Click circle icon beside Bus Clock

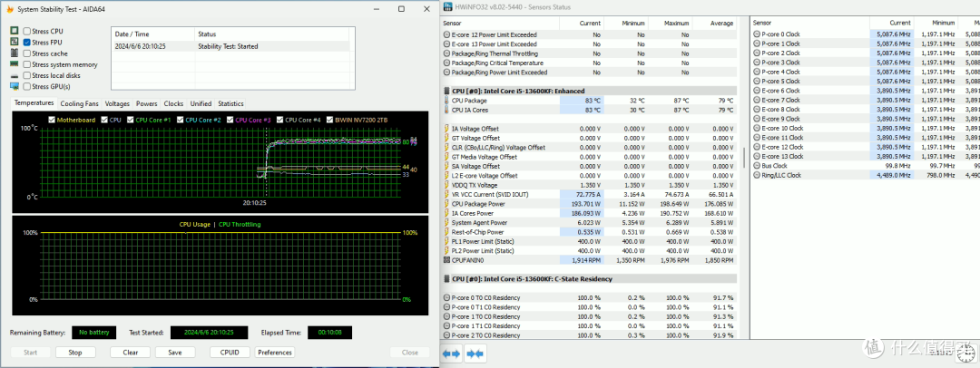756,166
